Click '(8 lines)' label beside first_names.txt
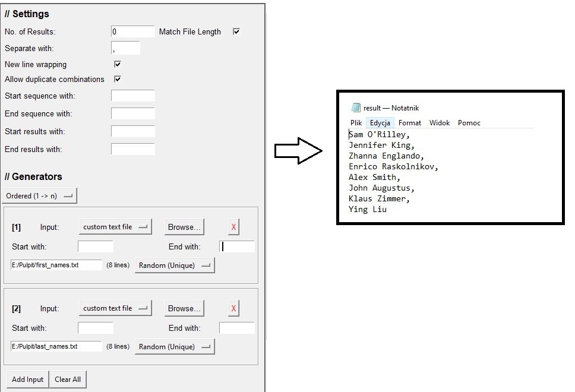The width and height of the screenshot is (575, 392). [x=118, y=265]
